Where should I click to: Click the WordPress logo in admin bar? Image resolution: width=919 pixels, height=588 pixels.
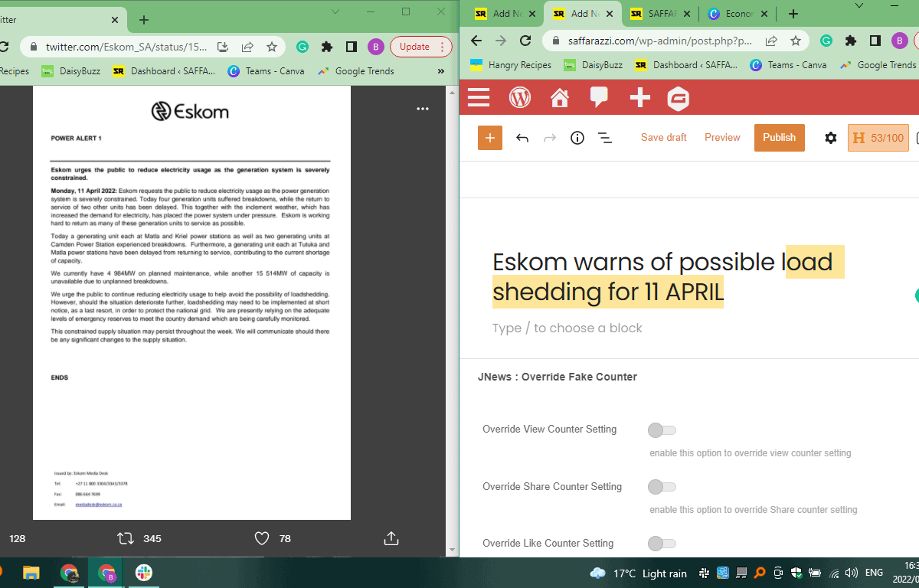click(520, 97)
